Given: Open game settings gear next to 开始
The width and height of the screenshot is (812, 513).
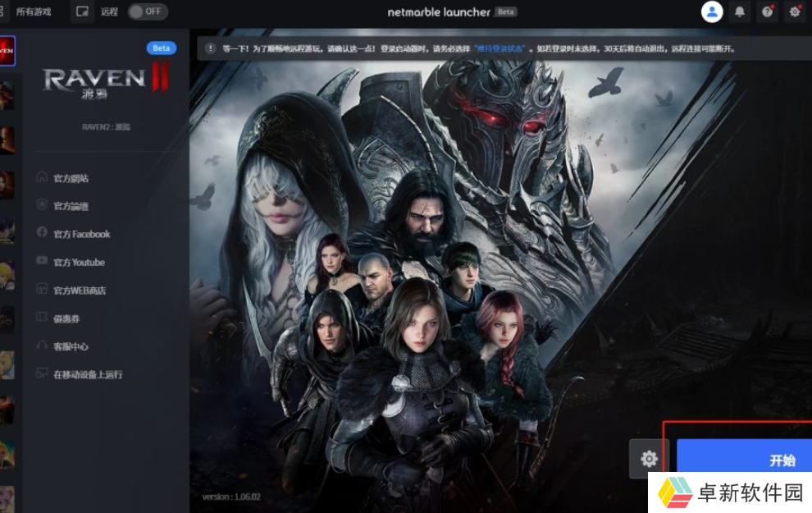Looking at the screenshot, I should point(649,459).
